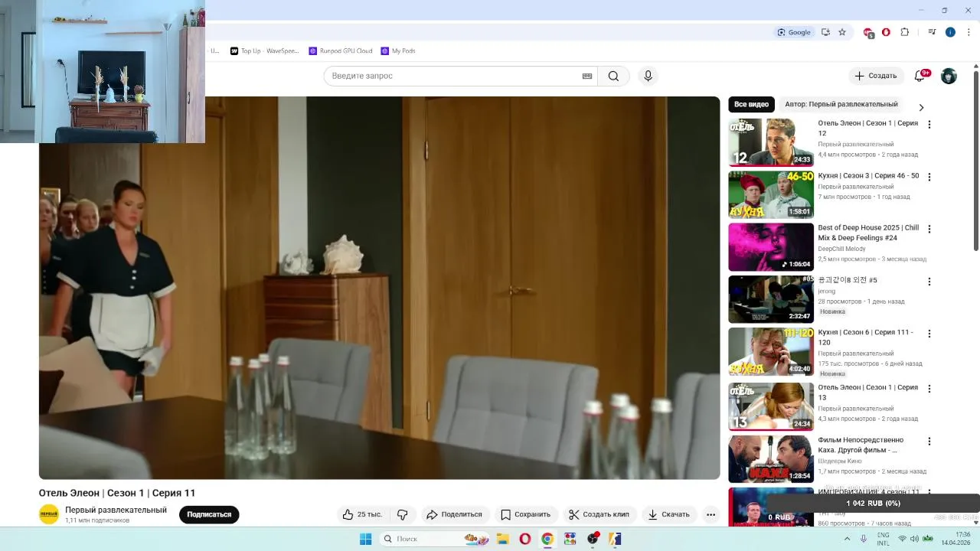
Task: Open Chrome profile icon
Action: click(x=950, y=32)
